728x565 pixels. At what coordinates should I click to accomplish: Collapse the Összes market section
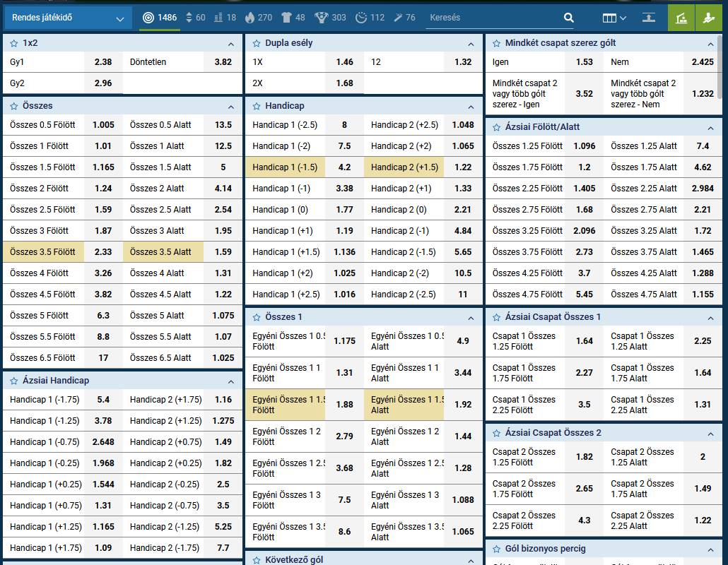click(230, 107)
